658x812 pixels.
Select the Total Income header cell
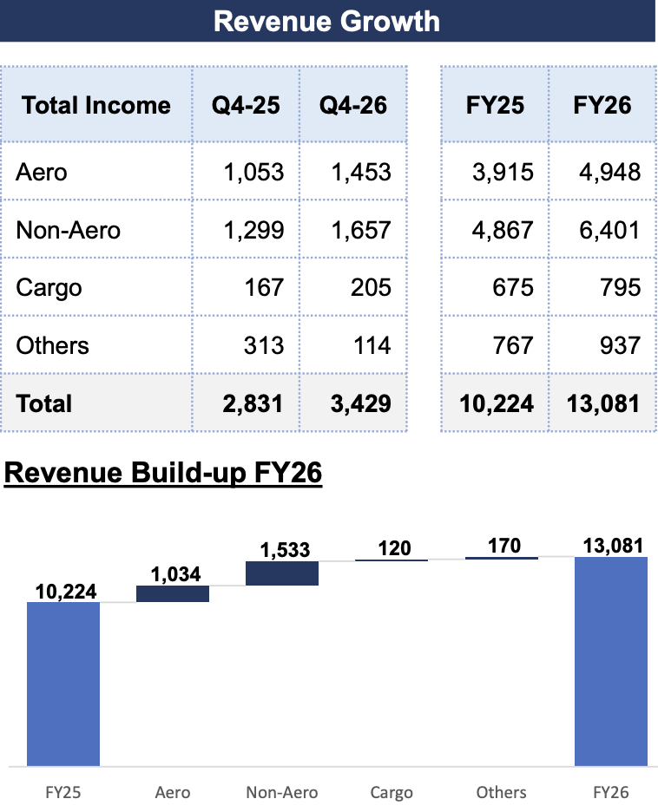point(96,105)
